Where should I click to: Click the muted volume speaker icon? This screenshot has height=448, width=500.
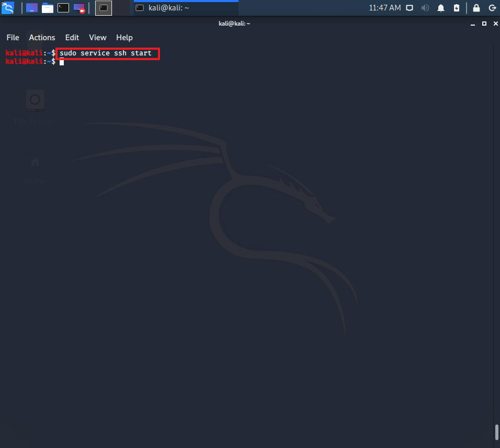pyautogui.click(x=425, y=8)
